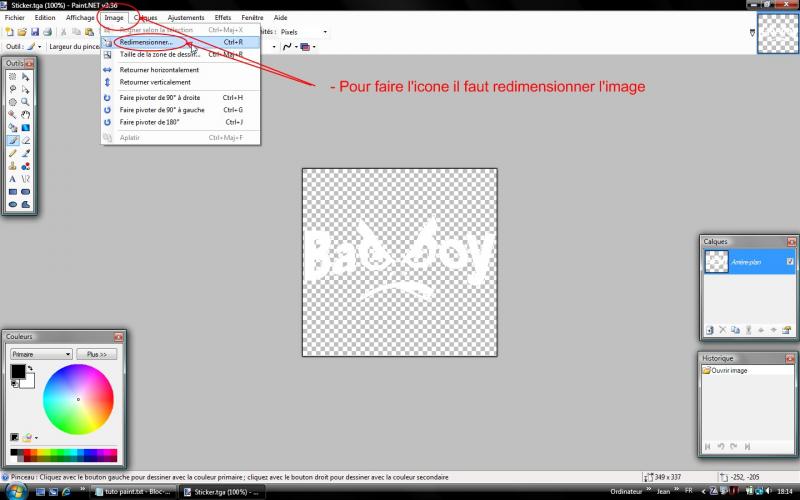Choose Faire pivoter de 180°

coord(181,122)
